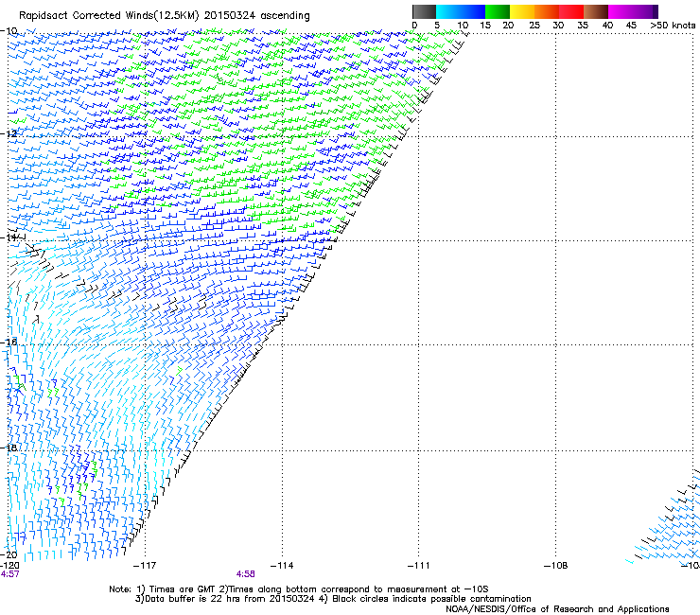
Task: Click the gray 0-5 knots color segment
Action: point(424,11)
